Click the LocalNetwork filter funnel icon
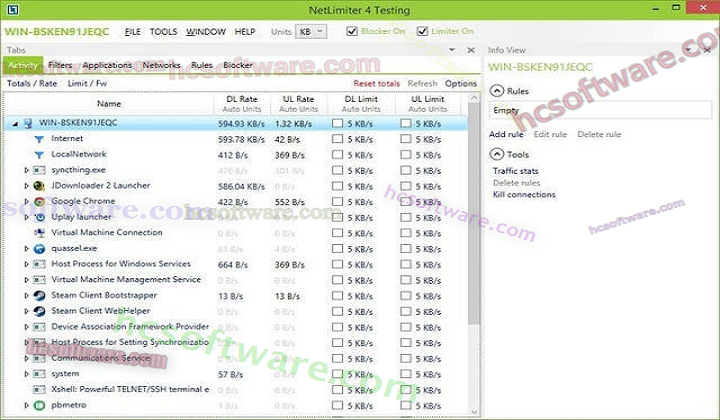The image size is (720, 420). 39,155
